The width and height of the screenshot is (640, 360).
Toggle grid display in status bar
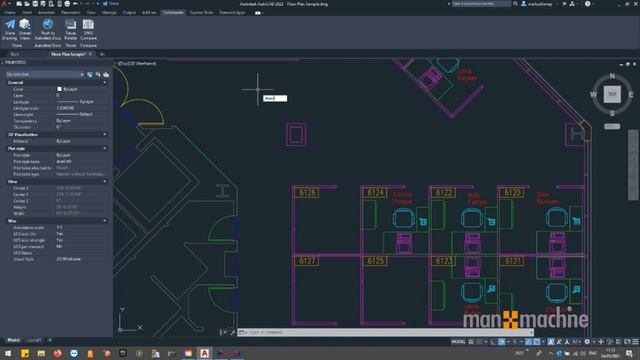pyautogui.click(x=471, y=342)
